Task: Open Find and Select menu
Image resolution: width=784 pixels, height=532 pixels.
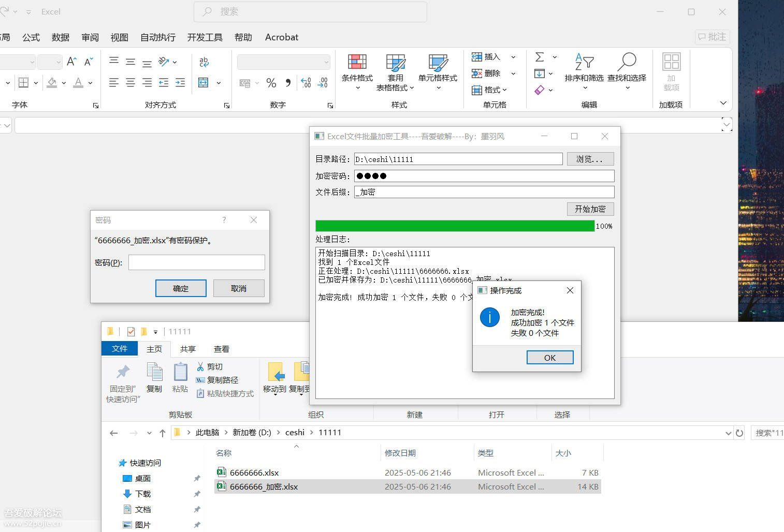Action: click(x=627, y=72)
